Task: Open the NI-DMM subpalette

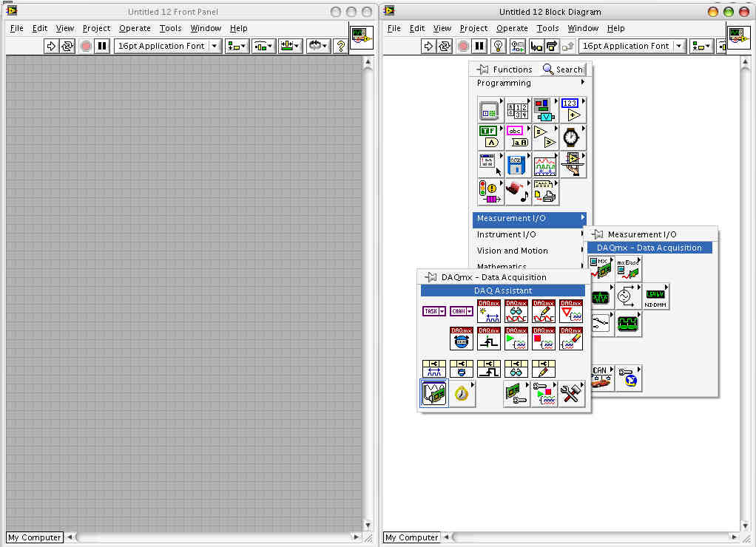Action: (655, 297)
